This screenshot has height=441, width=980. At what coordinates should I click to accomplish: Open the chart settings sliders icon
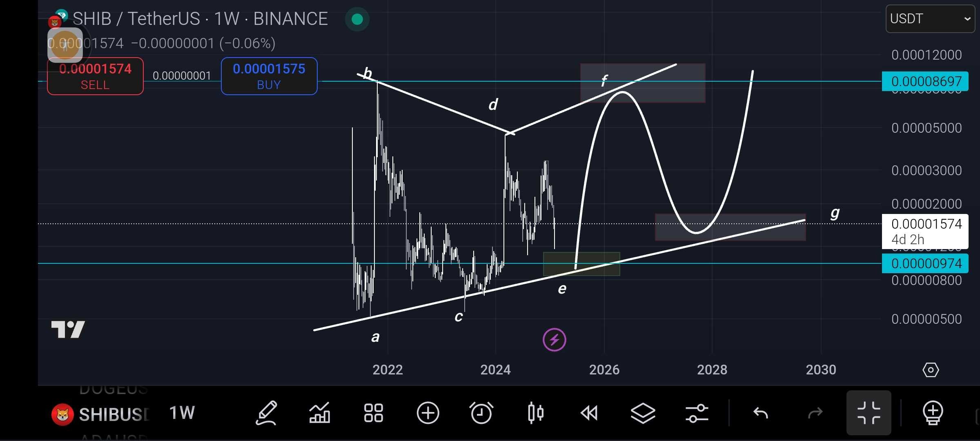click(x=697, y=413)
